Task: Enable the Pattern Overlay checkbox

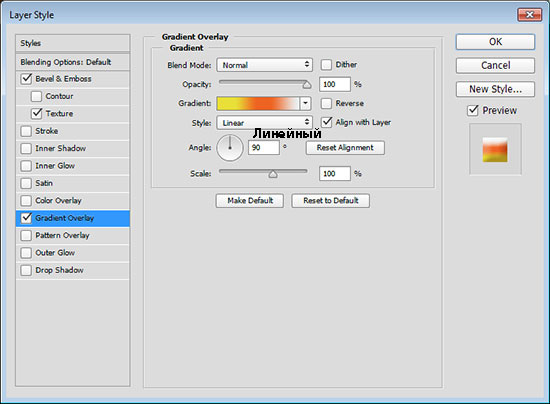Action: (26, 235)
